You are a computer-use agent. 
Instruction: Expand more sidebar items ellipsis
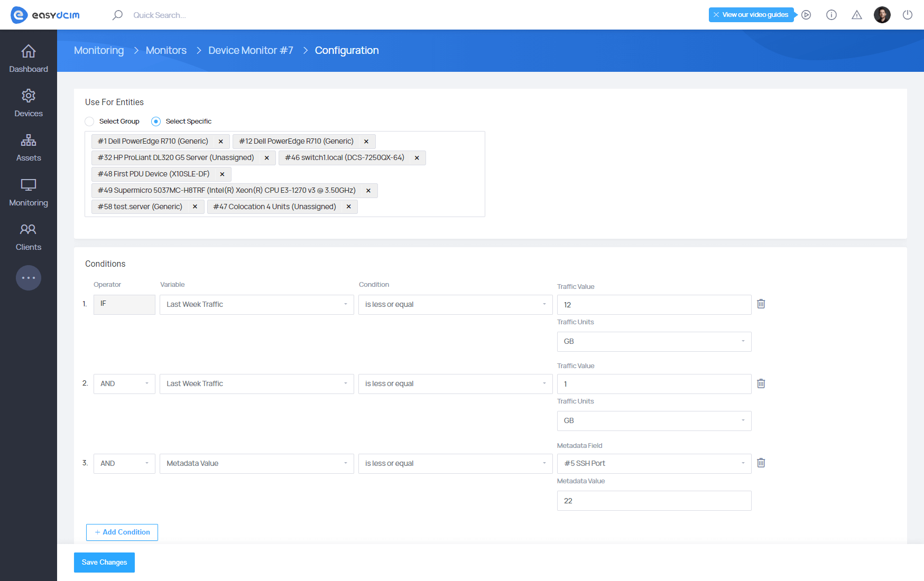pos(29,278)
